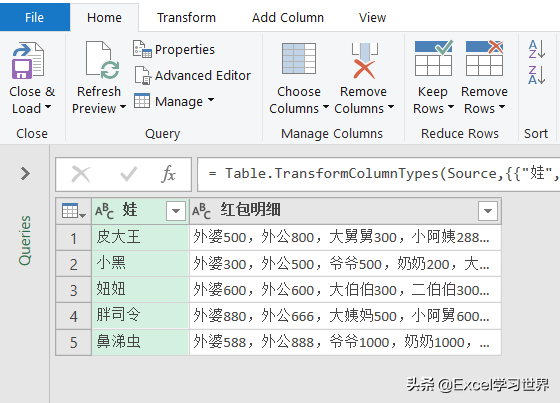Click the Manage query icon
This screenshot has width=560, height=403.
point(142,101)
